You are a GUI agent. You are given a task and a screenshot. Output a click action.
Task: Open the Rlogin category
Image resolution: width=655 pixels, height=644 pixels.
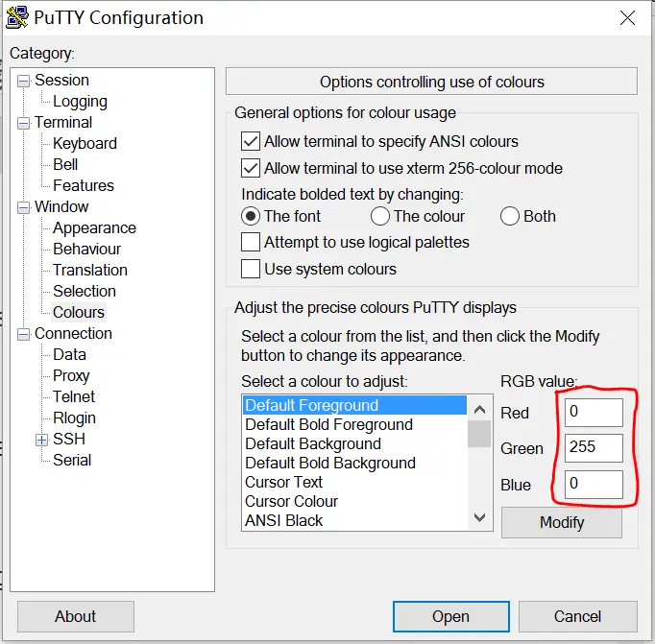(x=74, y=418)
